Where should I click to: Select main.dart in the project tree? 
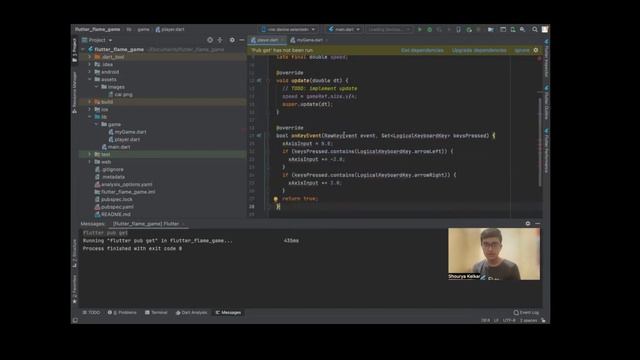coord(116,147)
